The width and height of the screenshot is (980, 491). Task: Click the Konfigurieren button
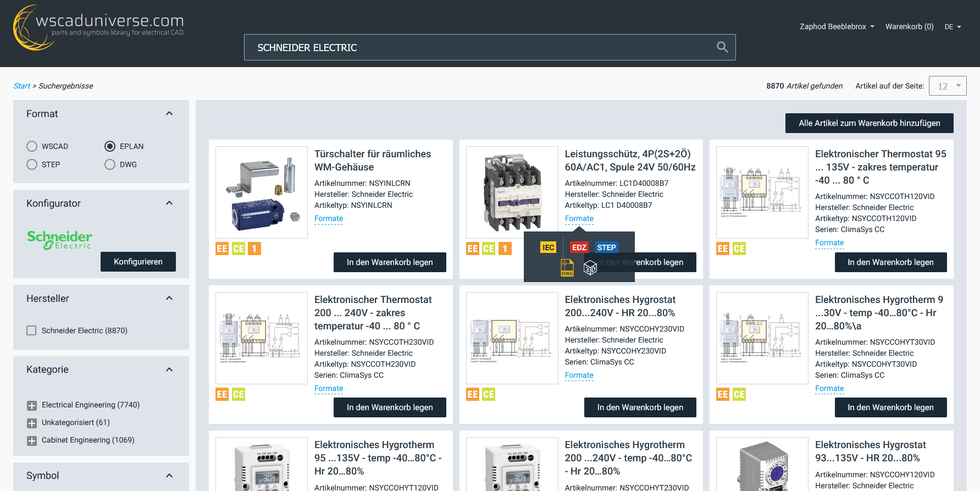pyautogui.click(x=138, y=262)
